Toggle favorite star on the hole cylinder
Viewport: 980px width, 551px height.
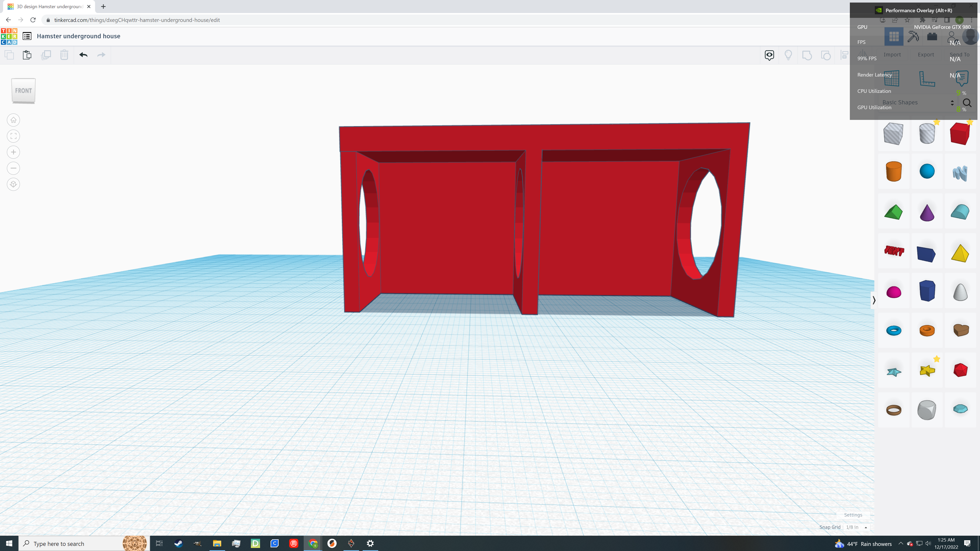[937, 122]
